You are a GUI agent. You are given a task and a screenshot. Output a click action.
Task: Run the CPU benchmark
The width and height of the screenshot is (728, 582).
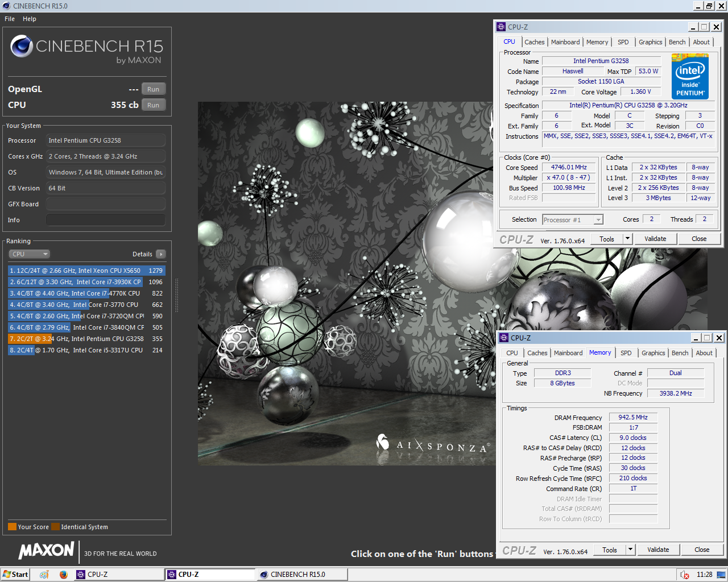click(154, 105)
